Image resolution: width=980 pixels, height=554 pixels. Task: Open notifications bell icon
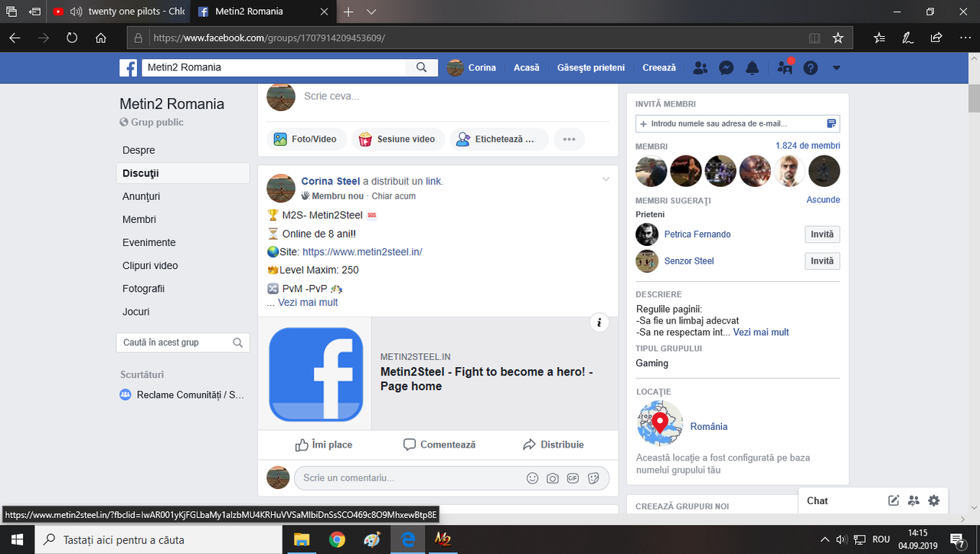(753, 67)
